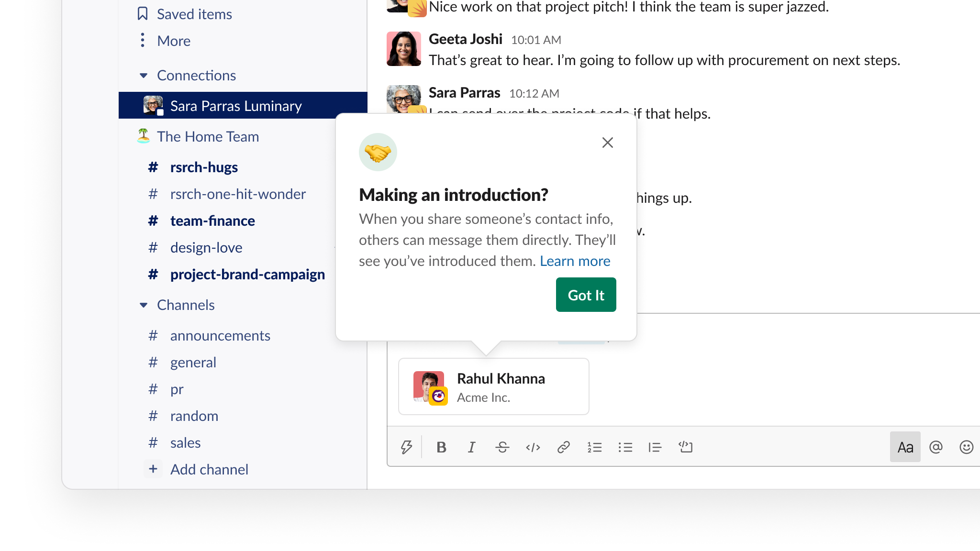The image size is (980, 551).
Task: Click Rahul Khanna's contact avatar
Action: [430, 387]
